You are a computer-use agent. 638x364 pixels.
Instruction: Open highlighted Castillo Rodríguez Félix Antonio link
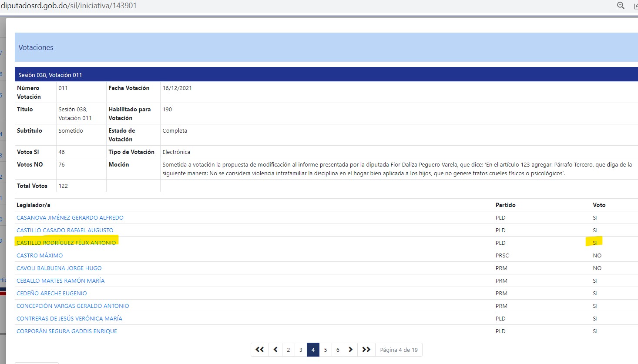point(66,243)
